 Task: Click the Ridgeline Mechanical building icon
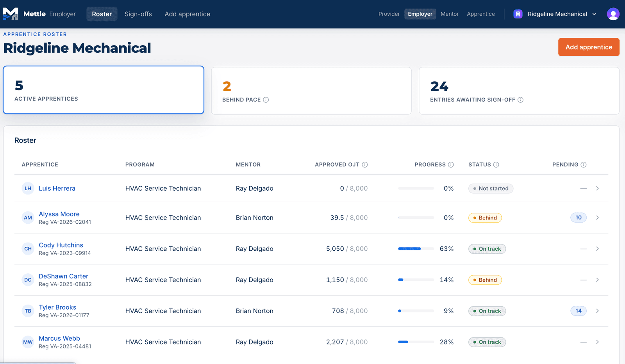[518, 14]
